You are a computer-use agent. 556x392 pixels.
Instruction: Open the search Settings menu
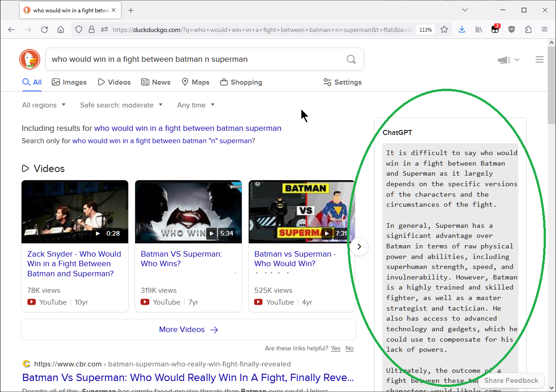(343, 82)
